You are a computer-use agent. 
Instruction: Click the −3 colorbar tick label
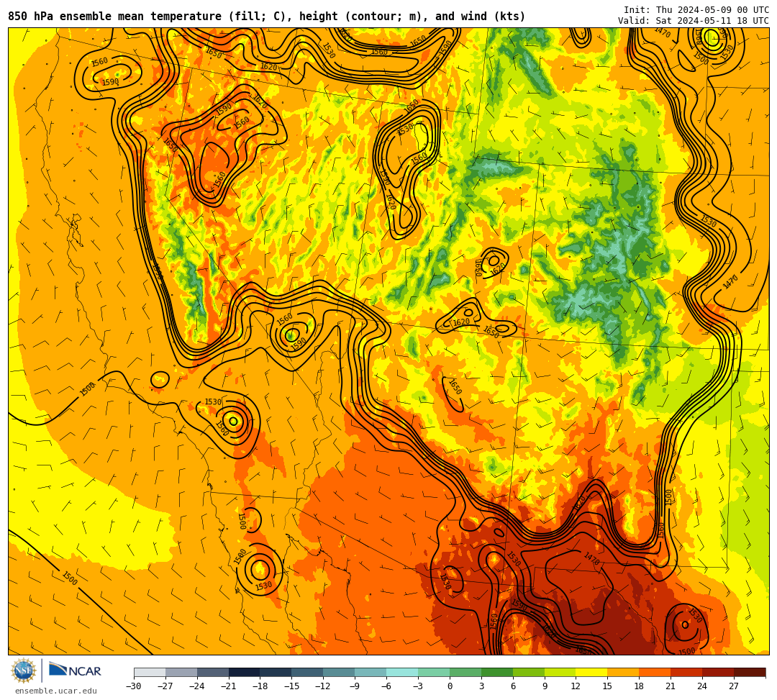point(418,686)
